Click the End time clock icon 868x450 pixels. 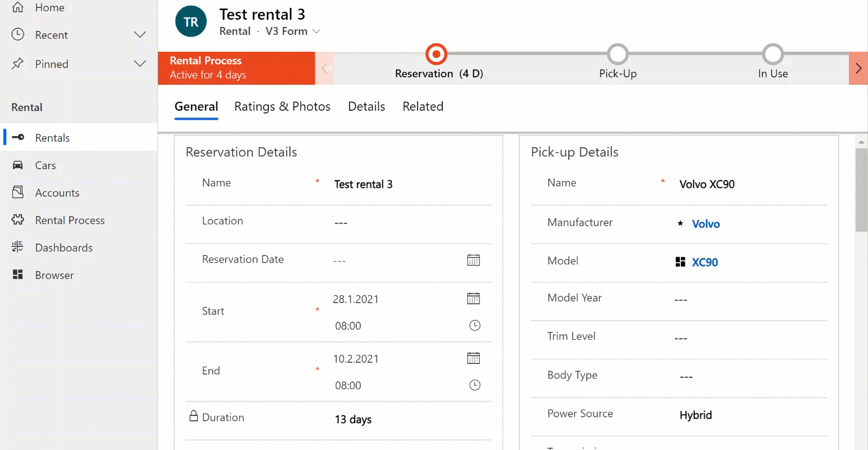click(x=474, y=385)
